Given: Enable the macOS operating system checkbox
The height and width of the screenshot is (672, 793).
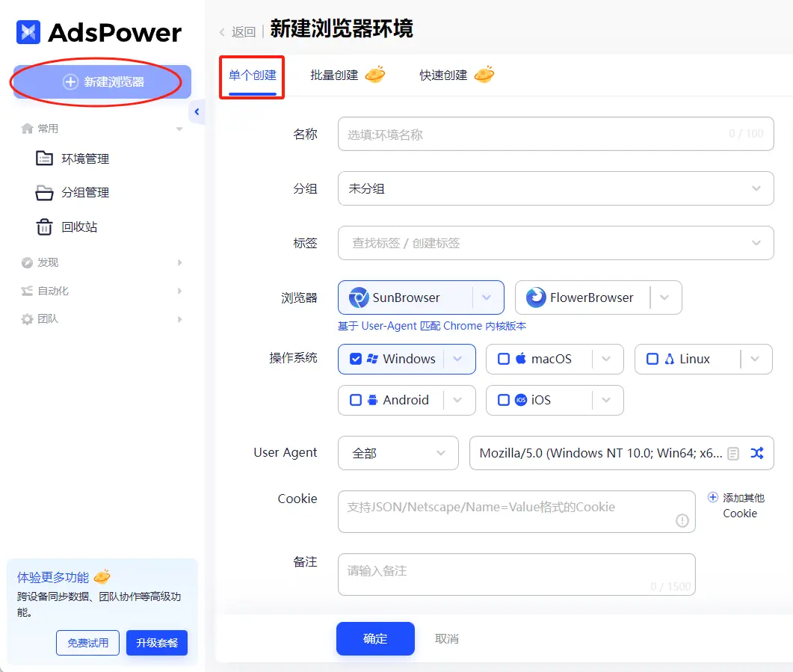Looking at the screenshot, I should tap(504, 359).
